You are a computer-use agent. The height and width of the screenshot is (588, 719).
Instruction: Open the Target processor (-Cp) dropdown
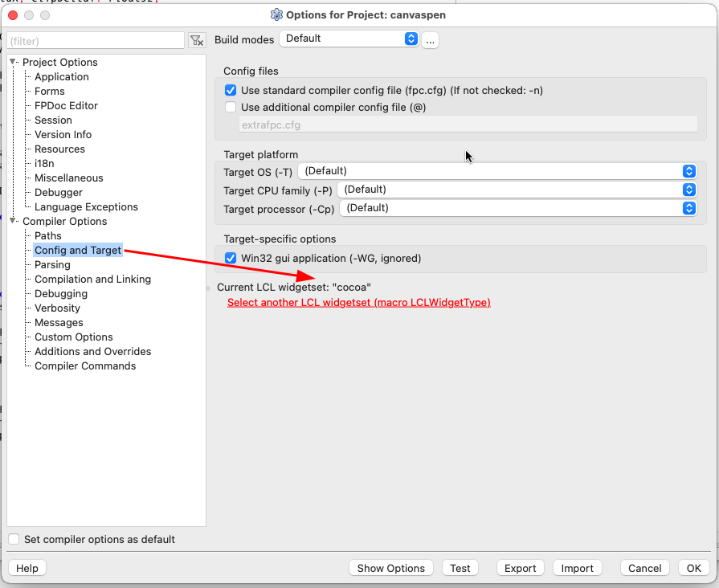[518, 208]
